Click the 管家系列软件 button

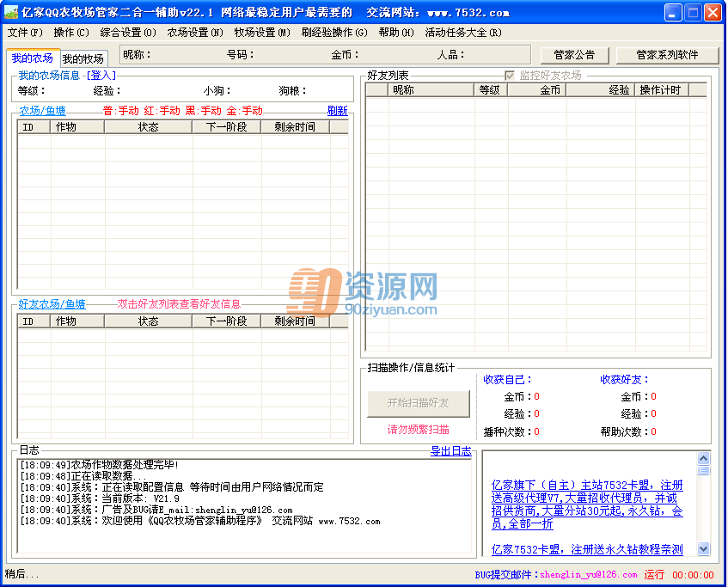click(667, 55)
